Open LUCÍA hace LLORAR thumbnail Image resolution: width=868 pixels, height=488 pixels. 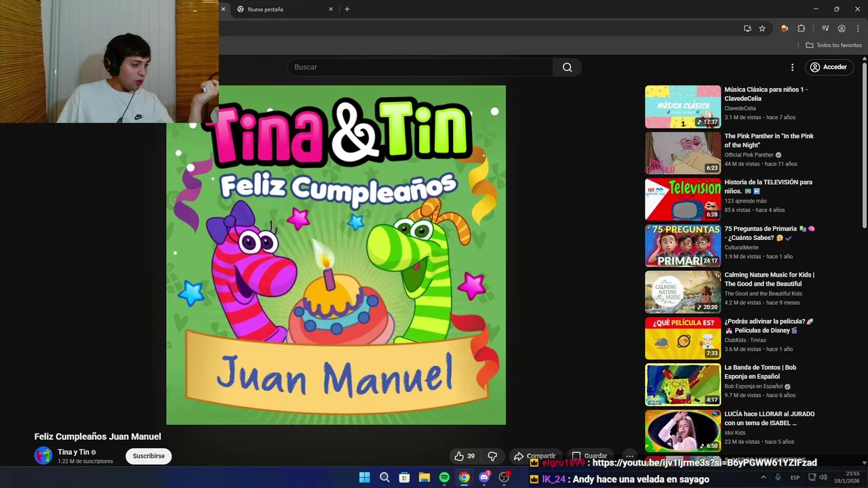683,431
